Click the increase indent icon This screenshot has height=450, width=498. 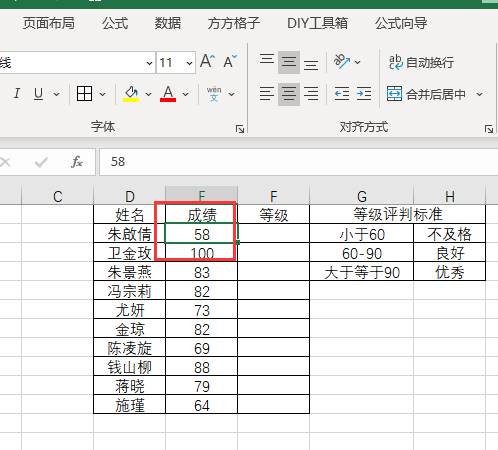coord(364,94)
